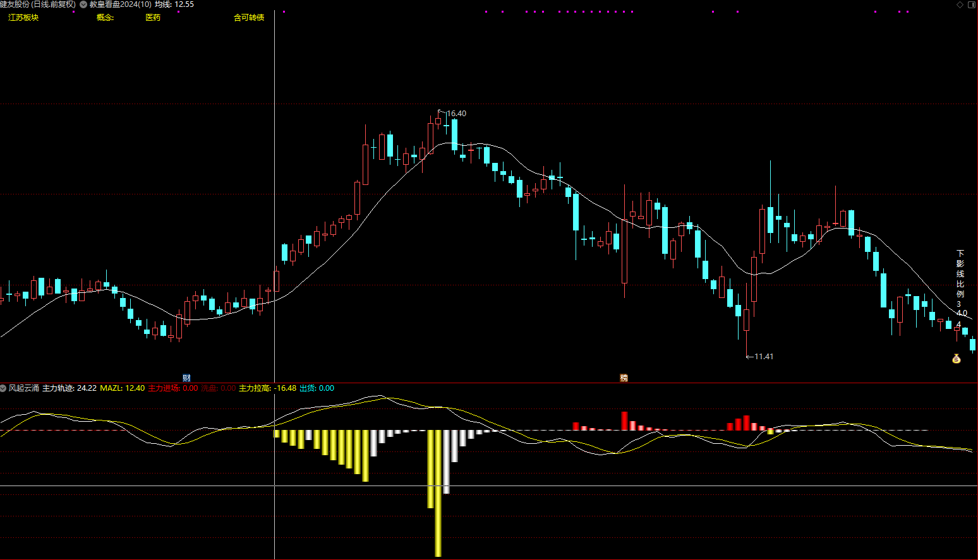Click the 16.40 high price label
978x560 pixels.
coord(456,114)
